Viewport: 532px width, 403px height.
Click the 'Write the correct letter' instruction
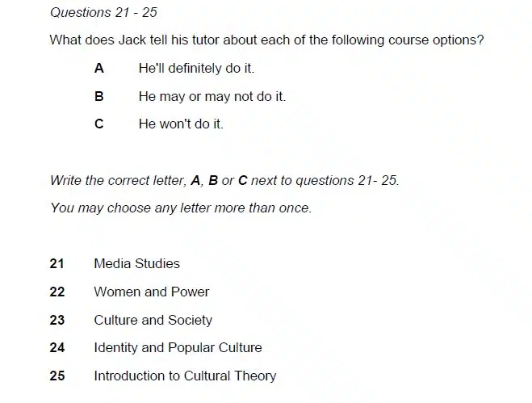point(224,180)
